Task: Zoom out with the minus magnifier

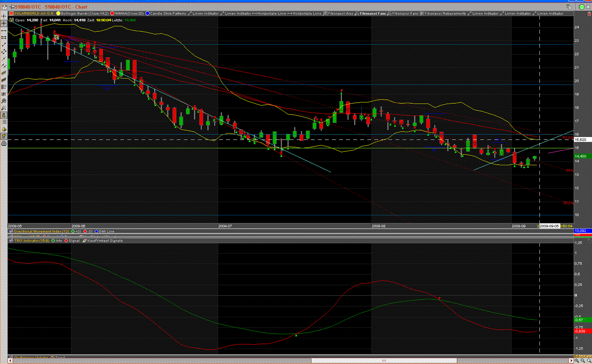Action: 582,360
